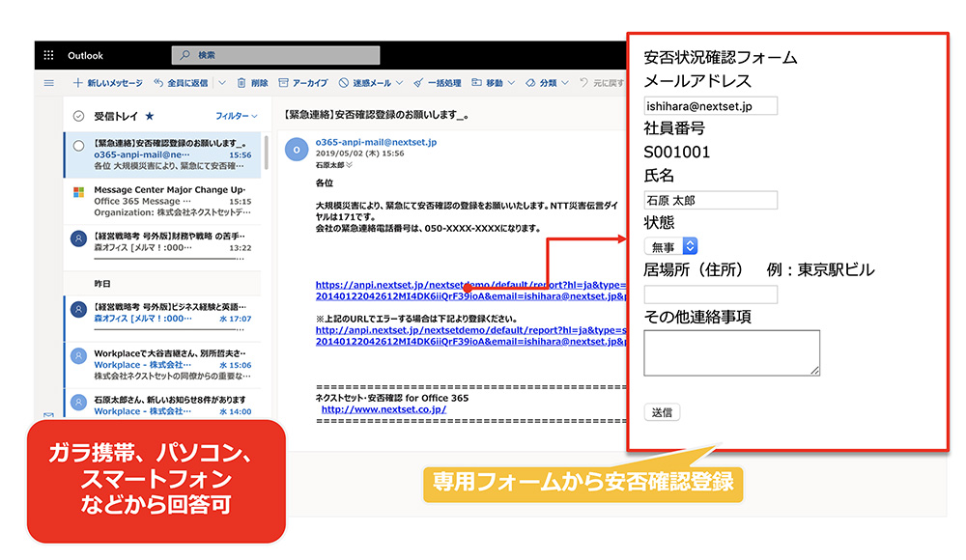This screenshot has height=560, width=966.
Task: Click the メールアドレス field in the form
Action: click(710, 106)
